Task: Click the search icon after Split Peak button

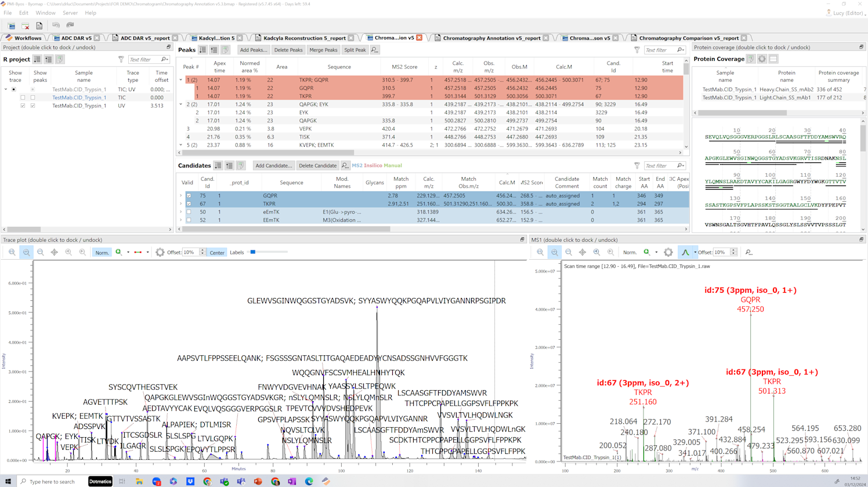Action: (375, 50)
